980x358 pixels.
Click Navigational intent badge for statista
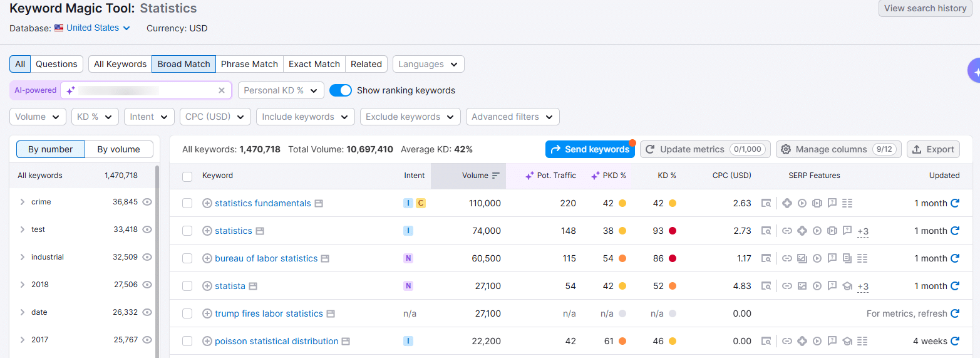[x=408, y=286]
